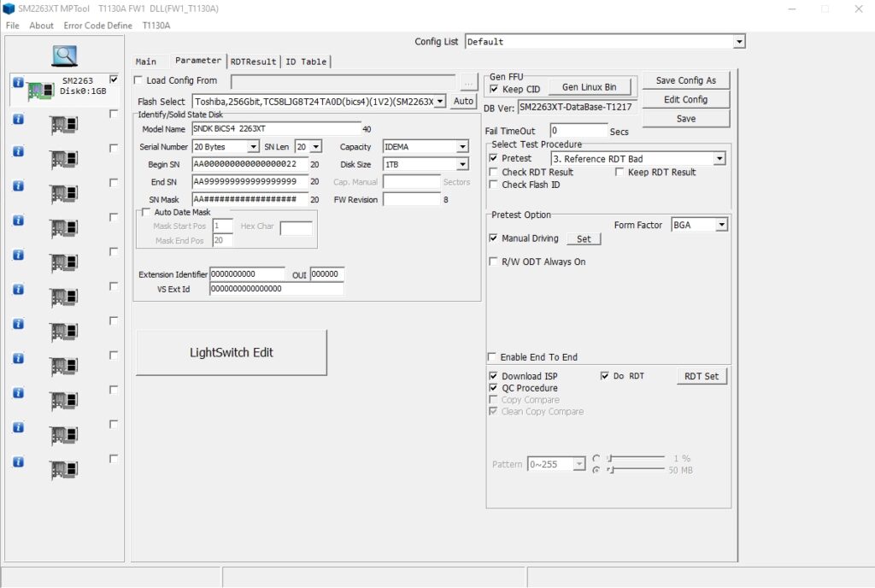Select the last empty port card icon
The image size is (875, 588).
point(63,470)
